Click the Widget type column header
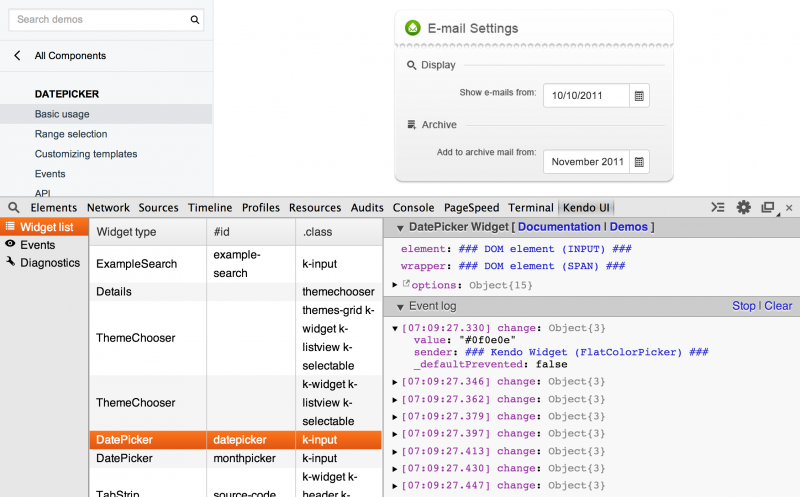This screenshot has height=497, width=800. pyautogui.click(x=148, y=232)
